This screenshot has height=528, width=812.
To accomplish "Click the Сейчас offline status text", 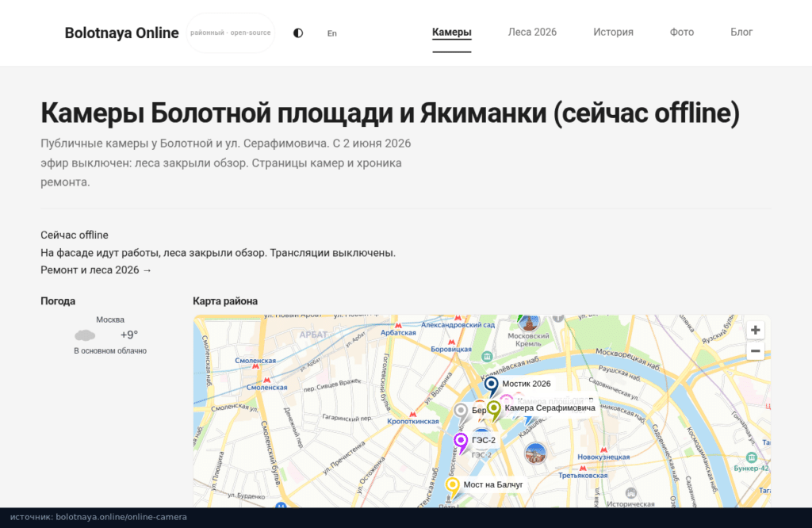I will 75,235.
